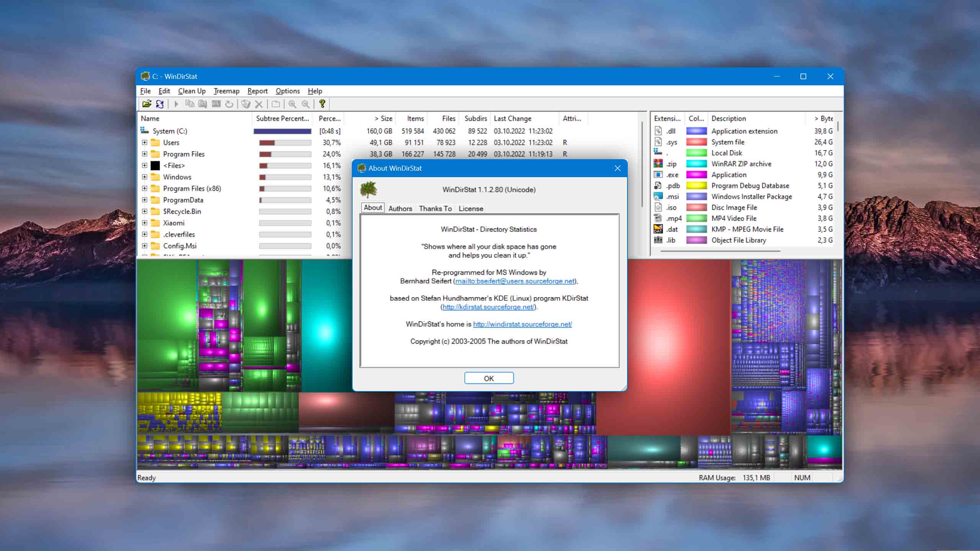Click the '160,0 GB' size value

[x=379, y=131]
